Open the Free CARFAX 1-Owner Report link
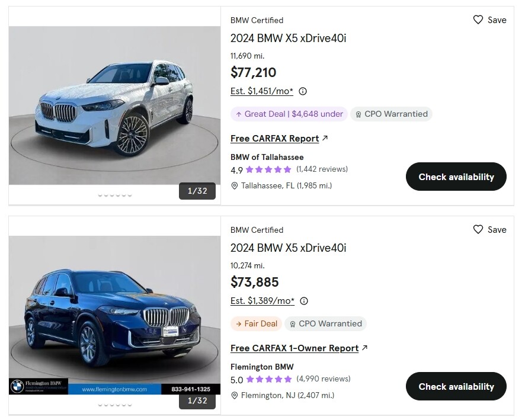The height and width of the screenshot is (420, 525). coord(294,348)
